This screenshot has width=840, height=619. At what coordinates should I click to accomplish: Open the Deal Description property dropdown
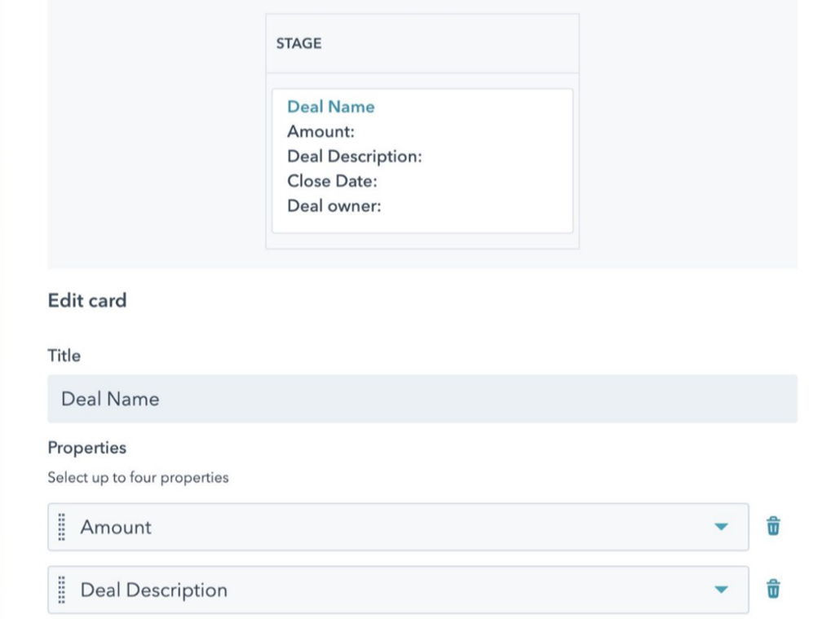tap(398, 590)
